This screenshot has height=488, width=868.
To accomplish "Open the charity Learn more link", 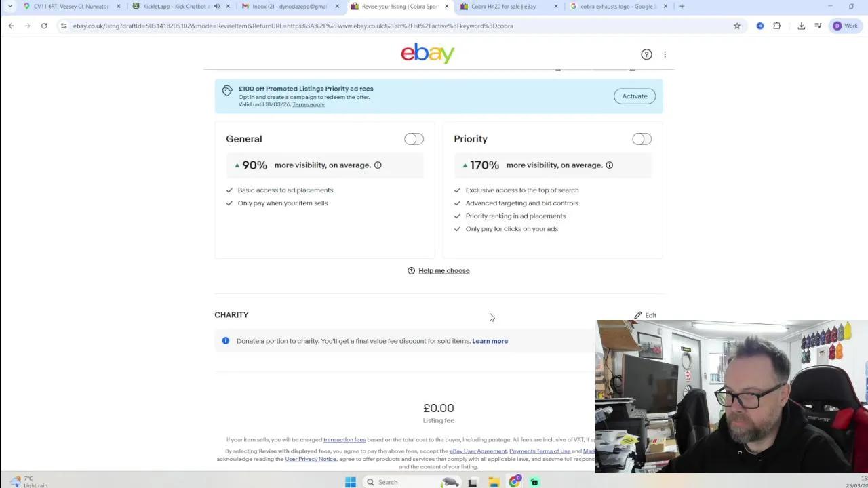I will [x=490, y=341].
